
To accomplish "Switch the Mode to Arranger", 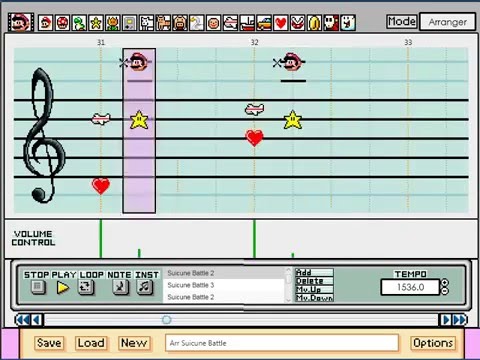I will (x=448, y=22).
